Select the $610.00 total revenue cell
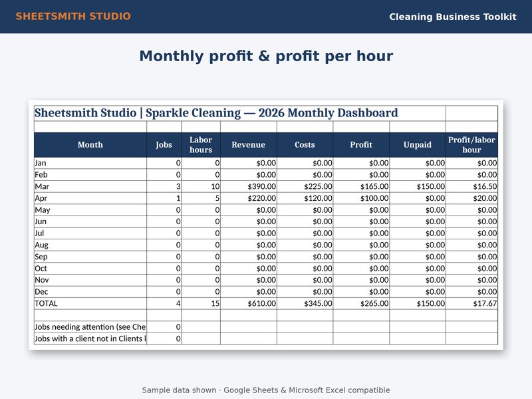Viewport: 532px width, 399px height. click(248, 303)
